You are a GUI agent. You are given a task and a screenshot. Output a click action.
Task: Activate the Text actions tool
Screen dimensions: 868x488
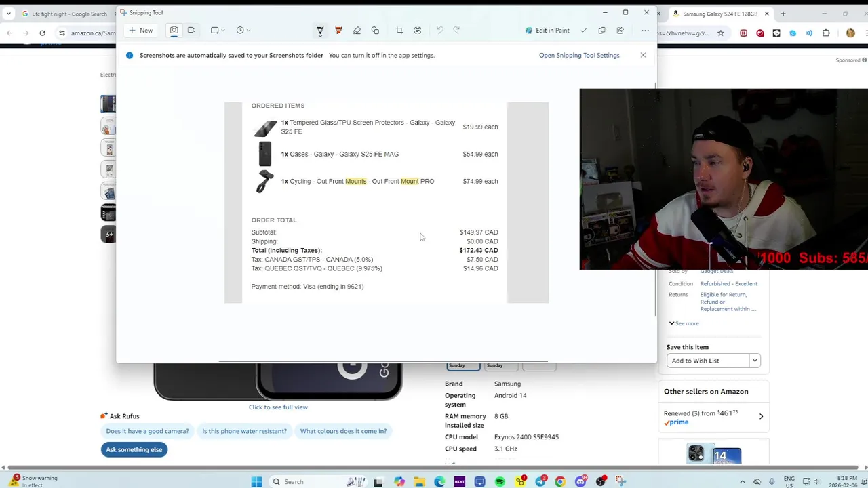tap(417, 30)
